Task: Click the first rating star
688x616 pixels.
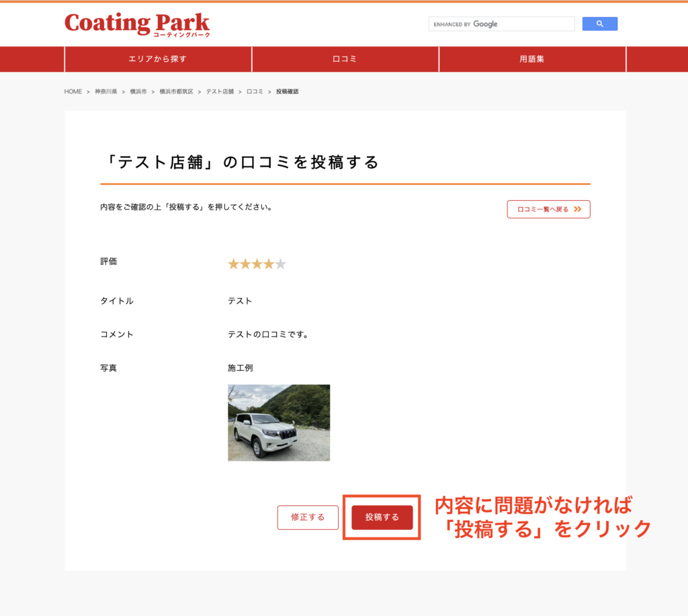Action: 234,264
